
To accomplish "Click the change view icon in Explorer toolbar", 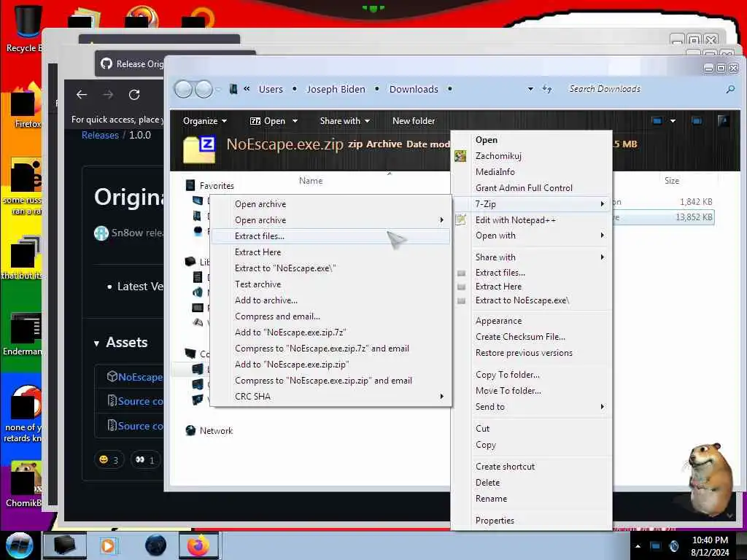I will coord(657,121).
